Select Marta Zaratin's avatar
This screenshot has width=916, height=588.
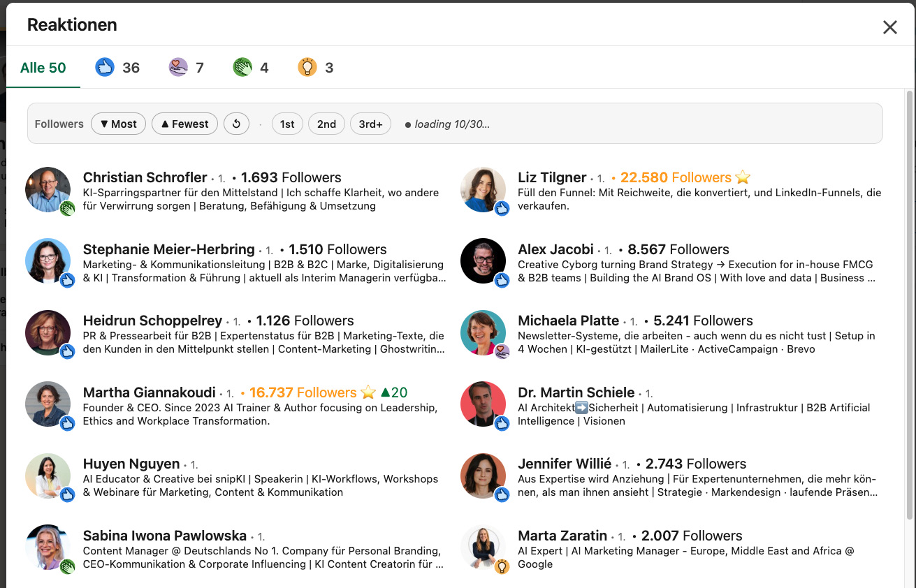tap(483, 548)
